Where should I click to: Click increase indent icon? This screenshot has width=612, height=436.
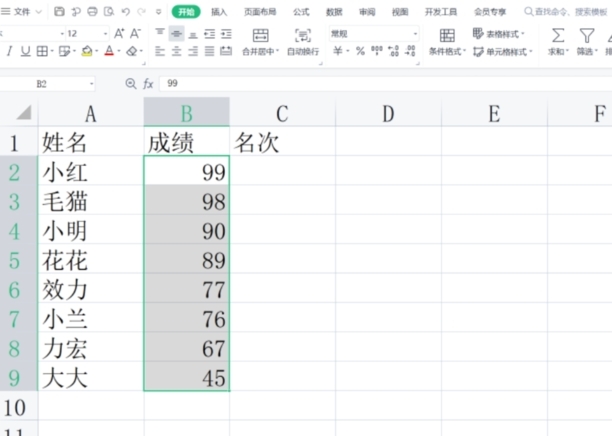coord(226,34)
